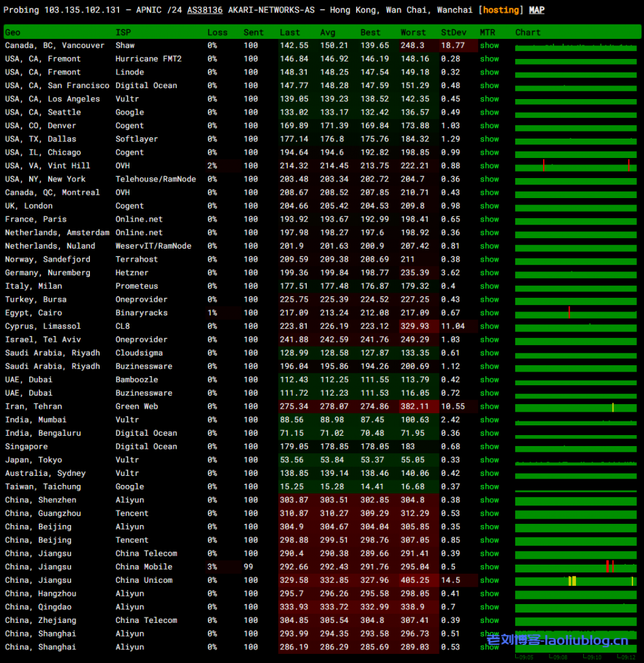644x663 pixels.
Task: Click the chart bar for Jiangsu China Unicom
Action: pyautogui.click(x=575, y=581)
